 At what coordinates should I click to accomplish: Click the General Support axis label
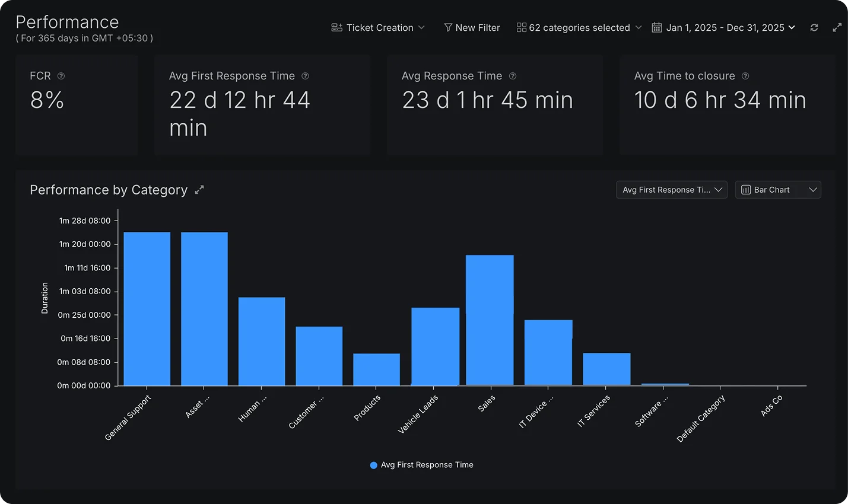click(128, 417)
